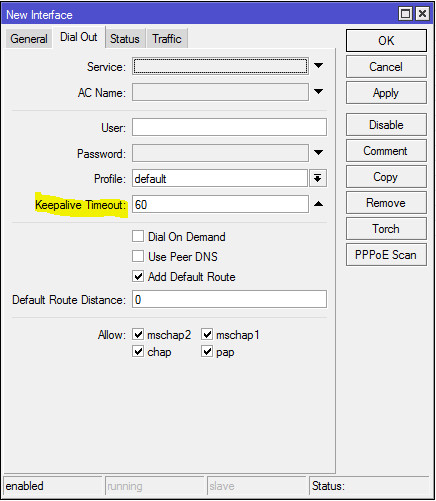This screenshot has width=436, height=501.
Task: Maximize the New Interface window
Action: (406, 14)
